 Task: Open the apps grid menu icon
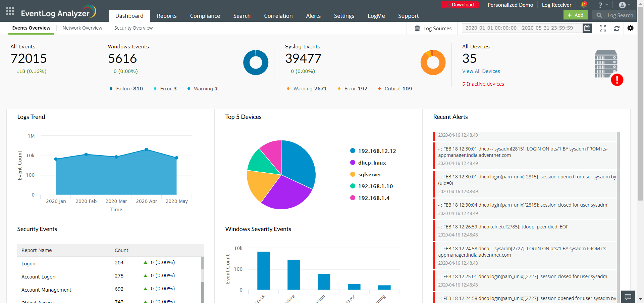coord(10,11)
